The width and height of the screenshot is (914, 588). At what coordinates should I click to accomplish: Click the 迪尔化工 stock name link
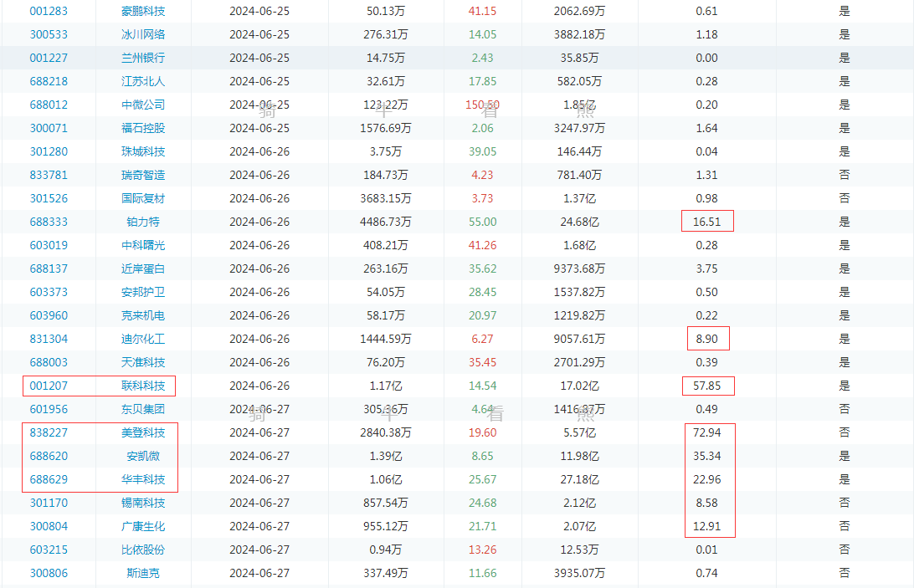(143, 339)
